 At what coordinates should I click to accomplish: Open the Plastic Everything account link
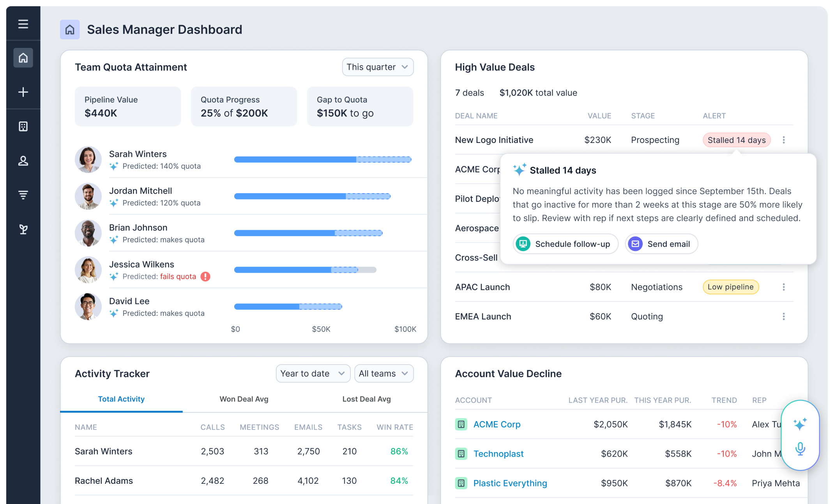point(510,483)
